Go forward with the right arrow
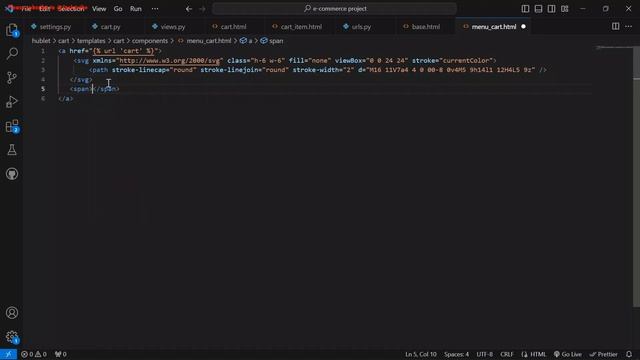This screenshot has width=640, height=360. coord(202,9)
